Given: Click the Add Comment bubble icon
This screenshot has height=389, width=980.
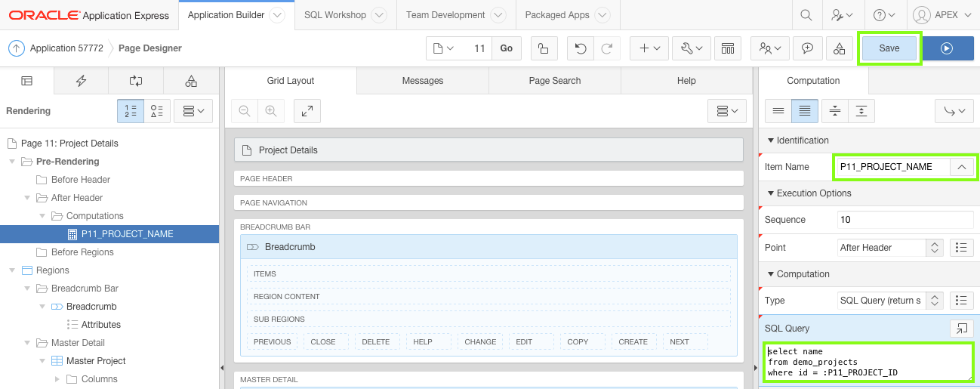Looking at the screenshot, I should coord(807,48).
